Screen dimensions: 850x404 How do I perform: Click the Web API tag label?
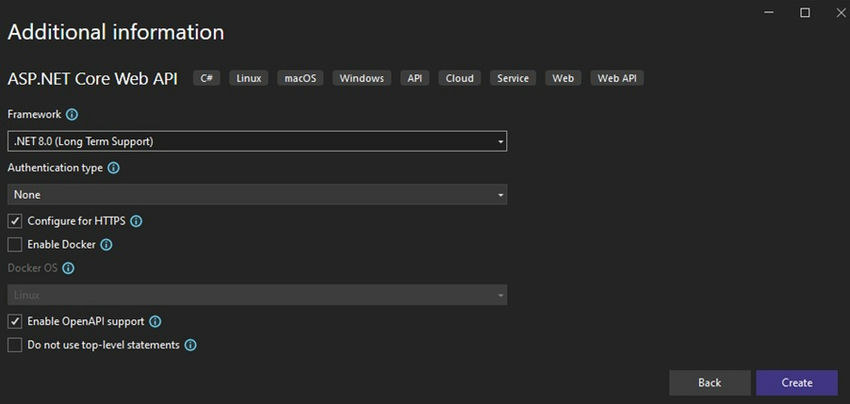pos(616,78)
